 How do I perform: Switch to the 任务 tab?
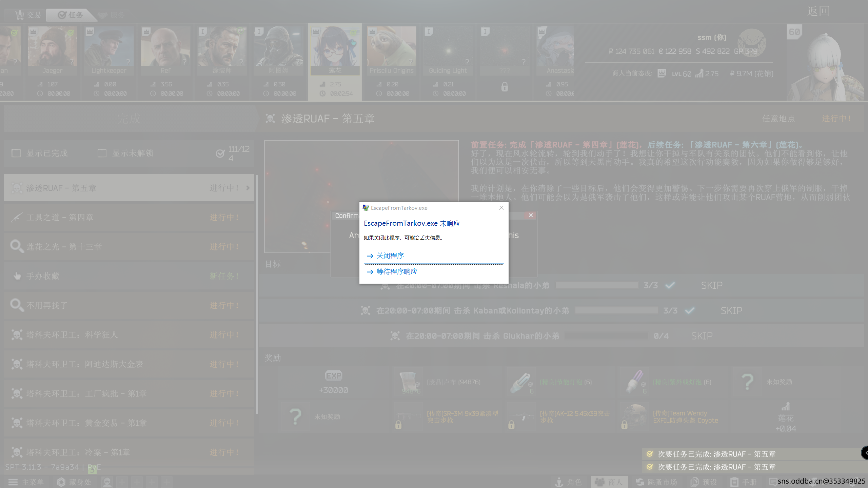coord(71,15)
